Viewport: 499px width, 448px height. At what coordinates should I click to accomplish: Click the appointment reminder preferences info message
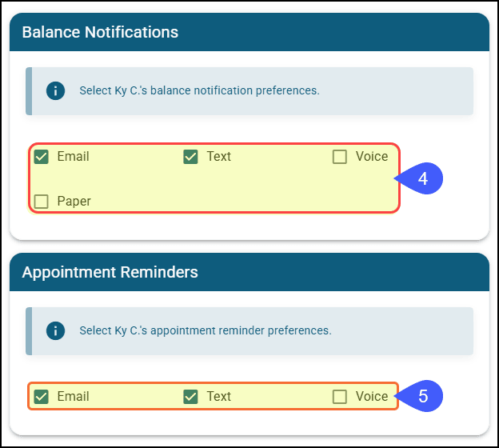point(205,330)
